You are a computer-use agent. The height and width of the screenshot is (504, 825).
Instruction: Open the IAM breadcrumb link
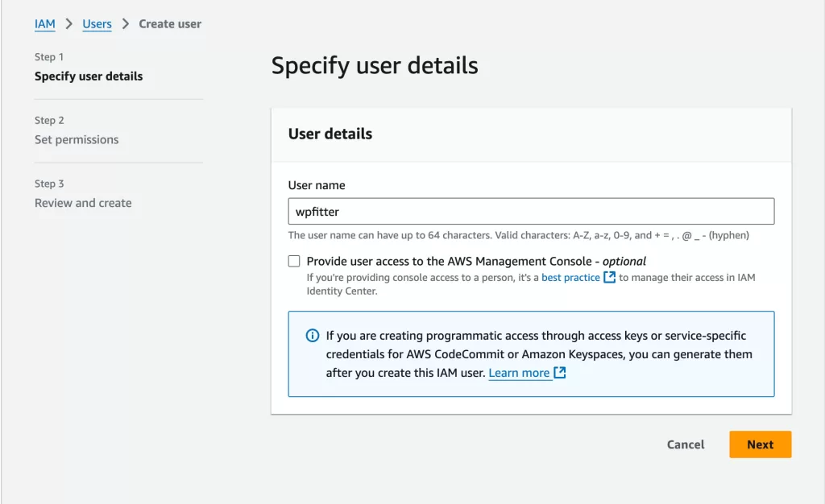45,24
